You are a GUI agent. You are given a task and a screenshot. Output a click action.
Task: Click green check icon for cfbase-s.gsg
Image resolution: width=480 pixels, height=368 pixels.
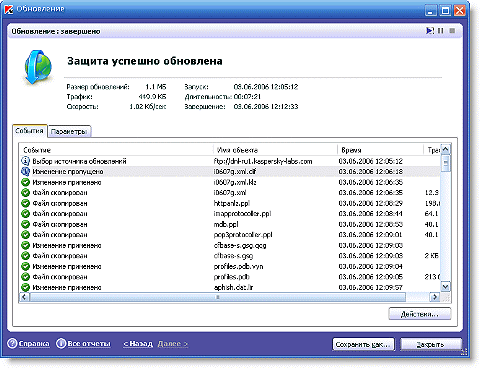pos(25,256)
